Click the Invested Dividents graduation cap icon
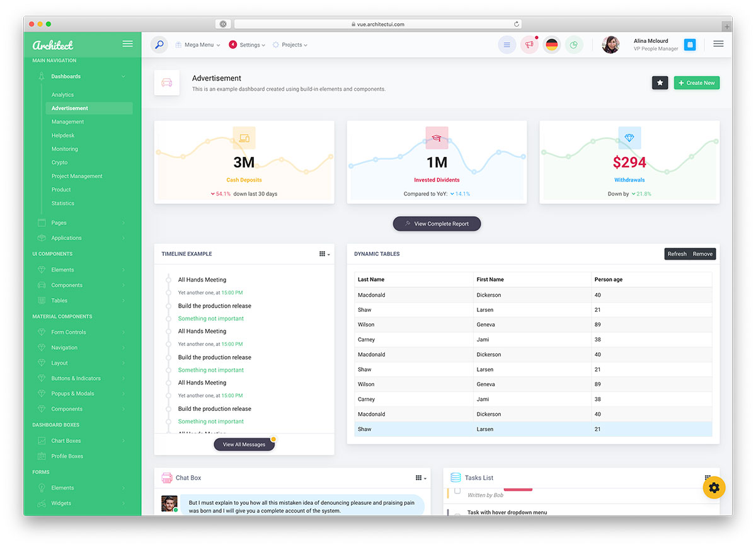The height and width of the screenshot is (547, 756). (437, 138)
